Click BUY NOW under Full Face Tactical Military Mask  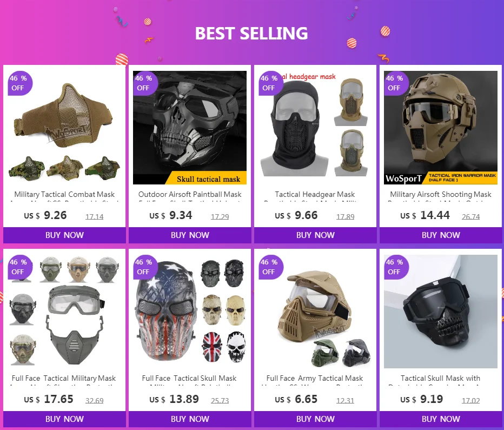(64, 419)
